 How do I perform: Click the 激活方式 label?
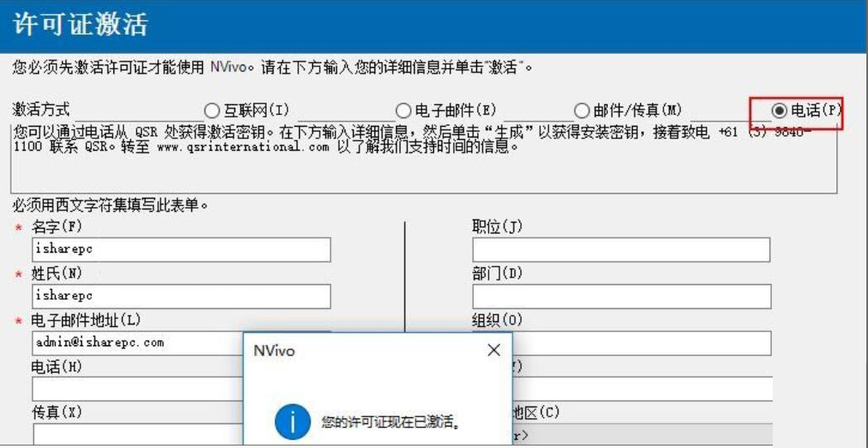point(41,110)
